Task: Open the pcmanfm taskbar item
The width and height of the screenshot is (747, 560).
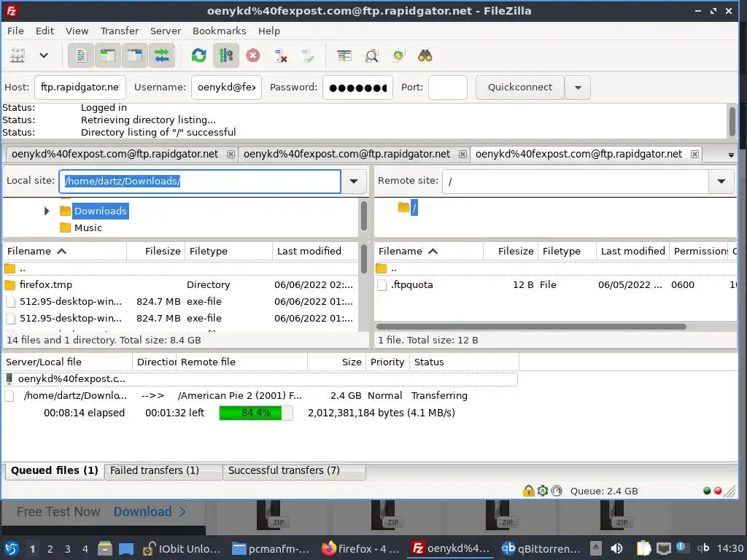Action: pyautogui.click(x=271, y=548)
